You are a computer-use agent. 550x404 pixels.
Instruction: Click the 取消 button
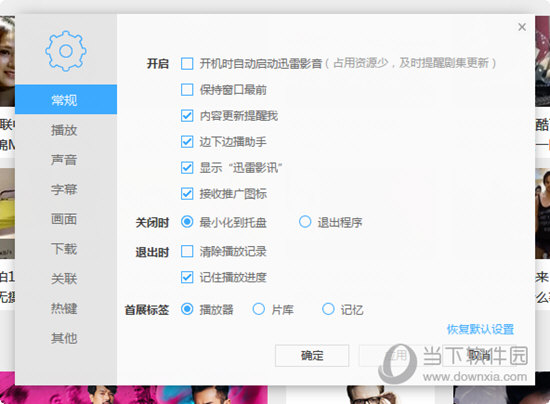479,356
